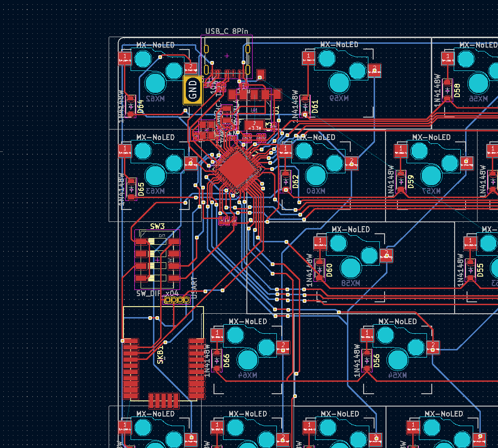Viewport: 498px width, 448px height.
Task: Select pad 2 of switch MX62
Action: click(191, 69)
